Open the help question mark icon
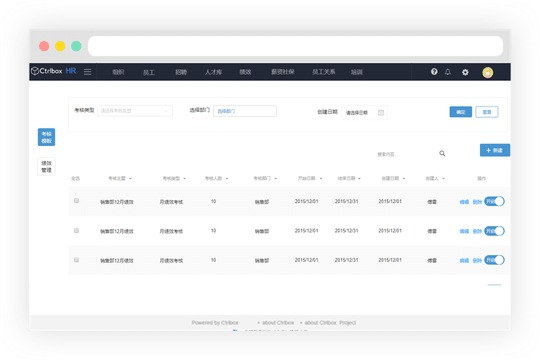The width and height of the screenshot is (540, 360). [x=434, y=72]
